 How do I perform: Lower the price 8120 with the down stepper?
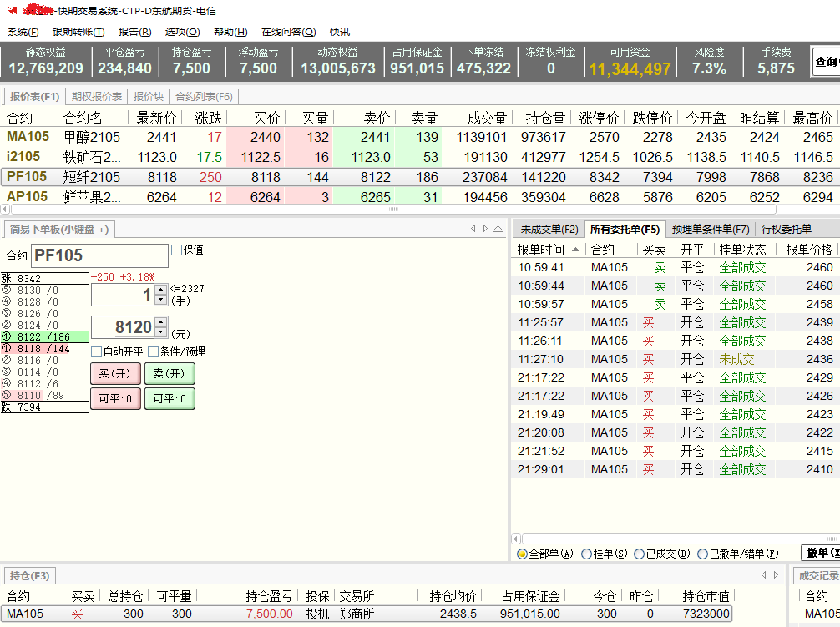[x=161, y=332]
